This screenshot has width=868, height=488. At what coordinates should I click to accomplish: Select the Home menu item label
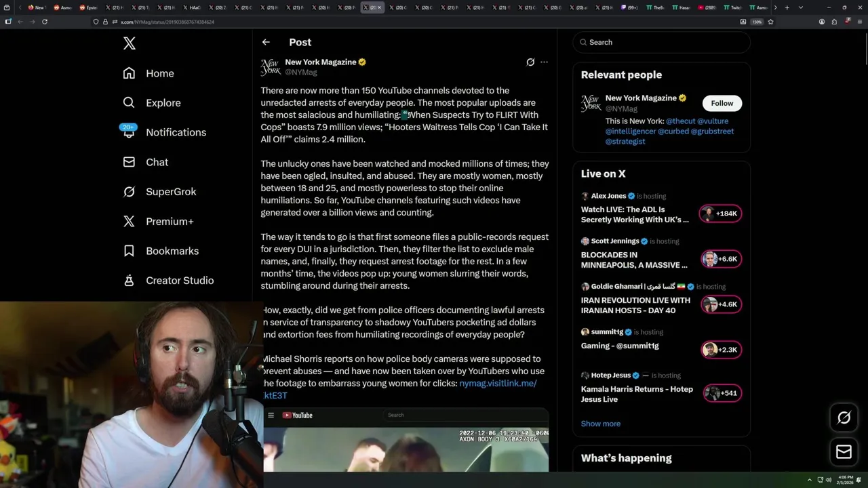160,73
